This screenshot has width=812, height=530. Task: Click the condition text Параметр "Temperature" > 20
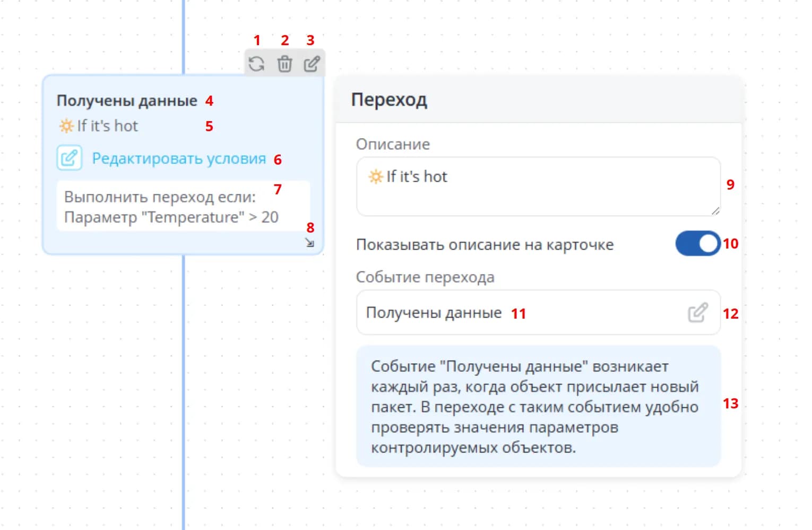point(171,217)
